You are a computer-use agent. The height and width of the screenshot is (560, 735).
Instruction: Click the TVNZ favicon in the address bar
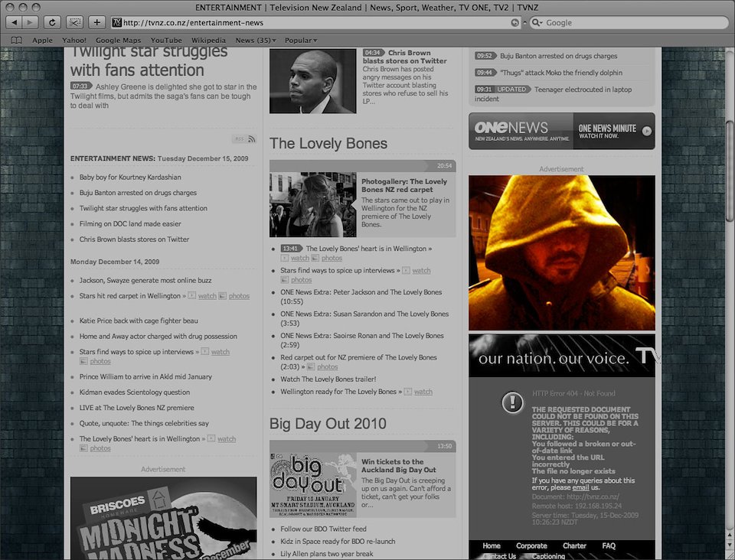(116, 22)
